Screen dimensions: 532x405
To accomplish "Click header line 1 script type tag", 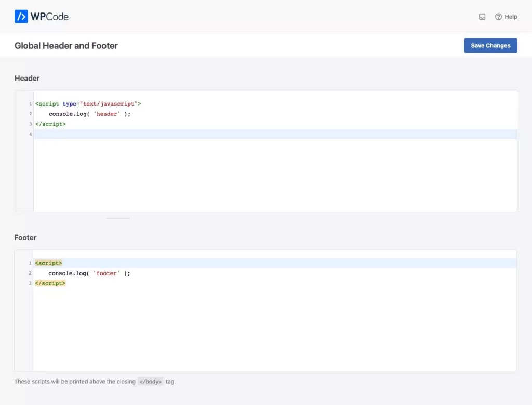I will coord(88,104).
